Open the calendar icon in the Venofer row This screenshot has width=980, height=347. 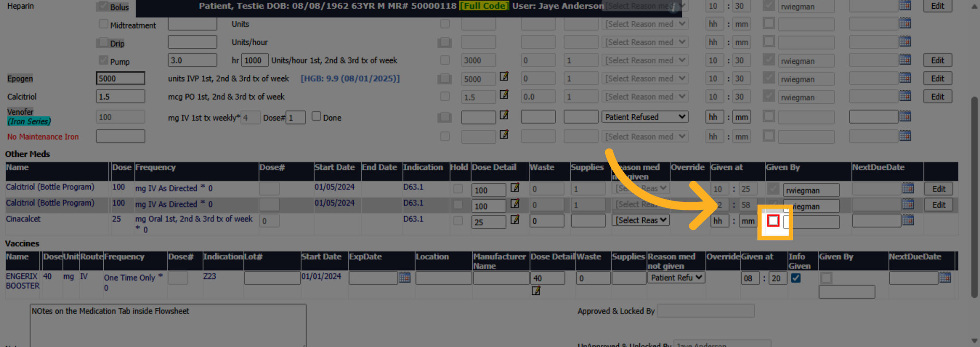905,116
